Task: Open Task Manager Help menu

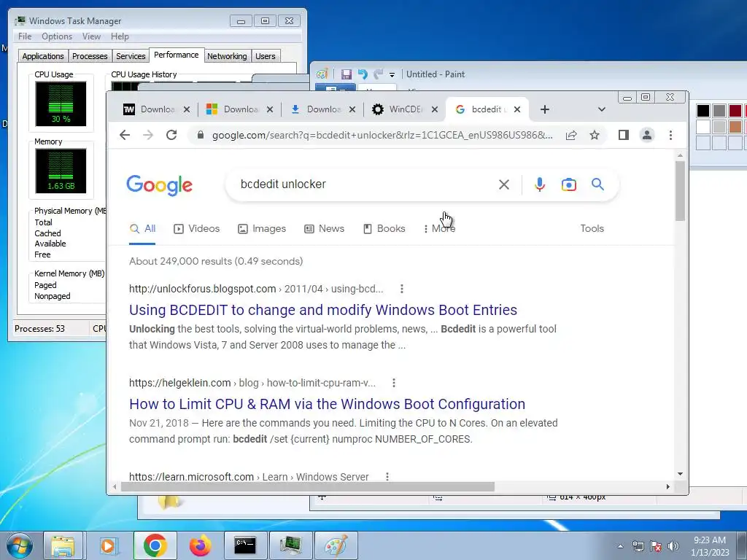Action: 120,36
